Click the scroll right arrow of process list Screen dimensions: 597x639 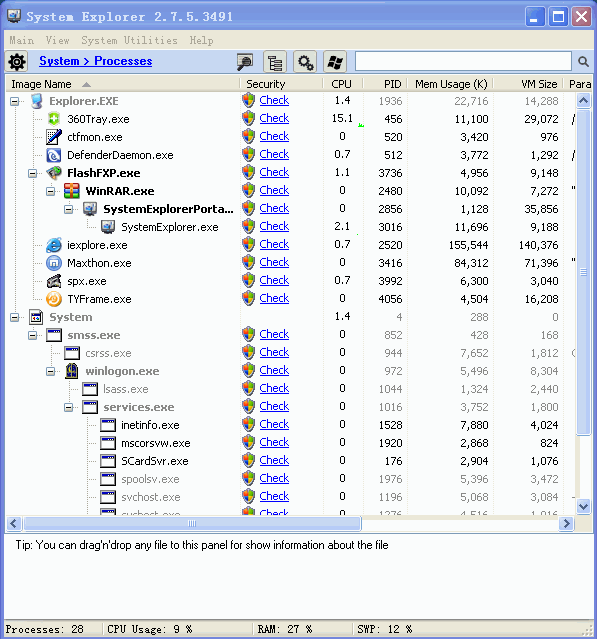566,523
